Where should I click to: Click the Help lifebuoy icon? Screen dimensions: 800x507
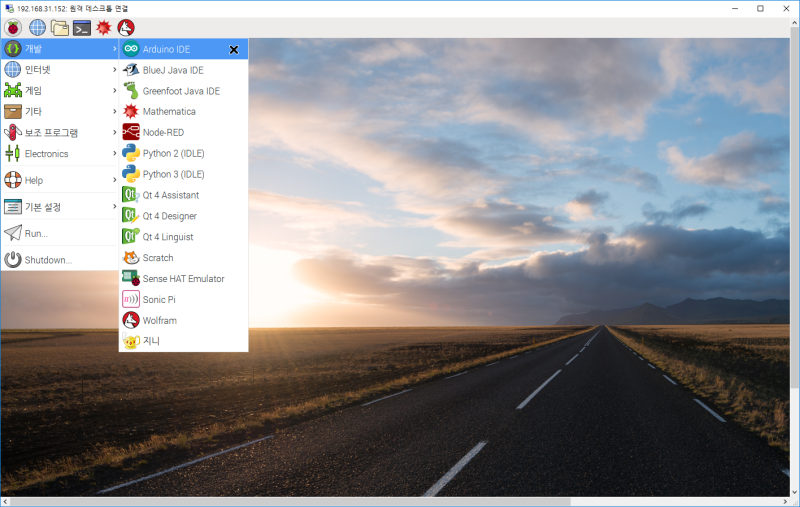[13, 180]
